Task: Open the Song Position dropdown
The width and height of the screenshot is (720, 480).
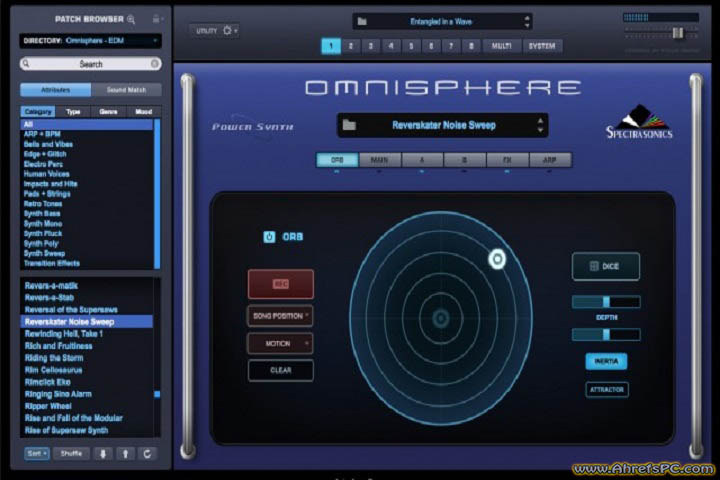Action: click(281, 316)
